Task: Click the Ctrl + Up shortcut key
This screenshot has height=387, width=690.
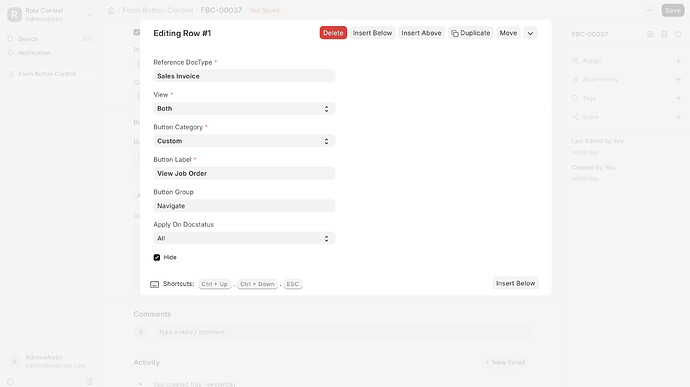Action: [214, 284]
